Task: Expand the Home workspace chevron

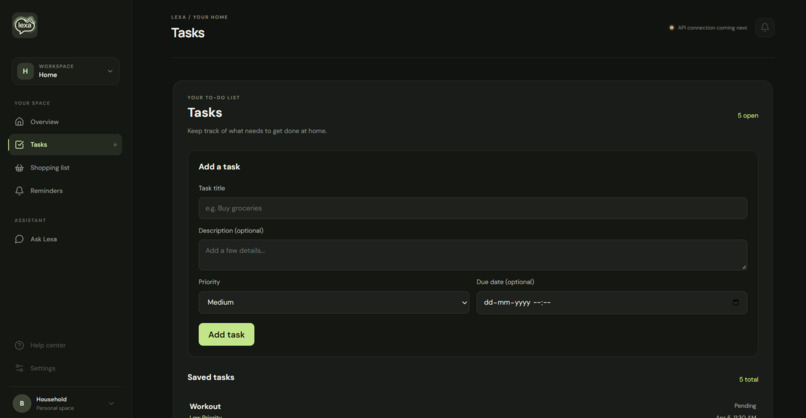Action: point(110,71)
